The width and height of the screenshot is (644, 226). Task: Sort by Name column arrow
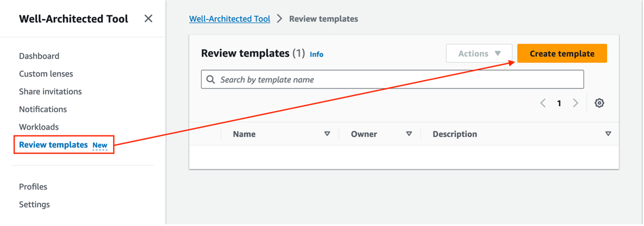point(327,134)
